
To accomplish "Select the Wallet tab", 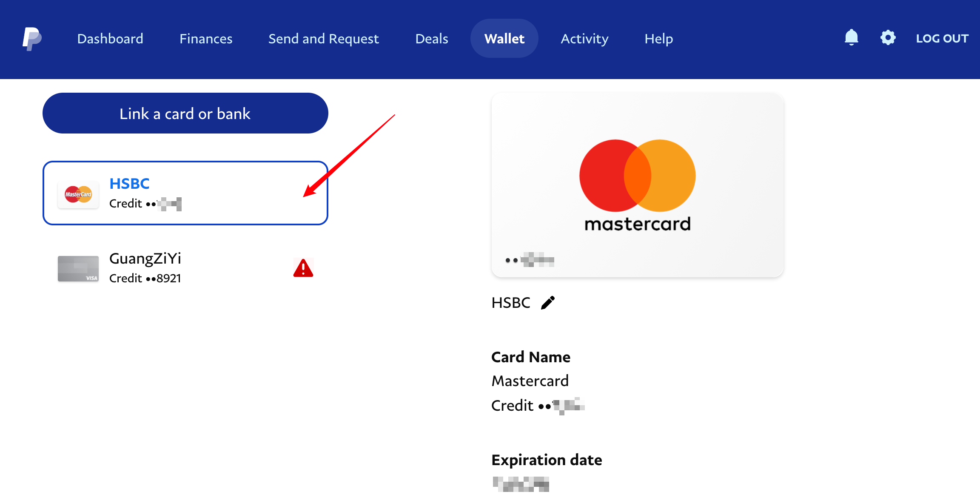I will coord(504,39).
